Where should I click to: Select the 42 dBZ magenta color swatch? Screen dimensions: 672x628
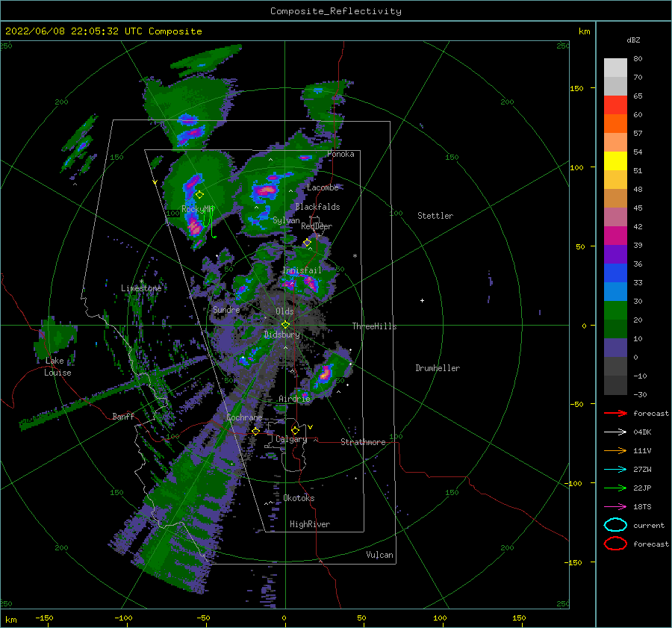[615, 235]
